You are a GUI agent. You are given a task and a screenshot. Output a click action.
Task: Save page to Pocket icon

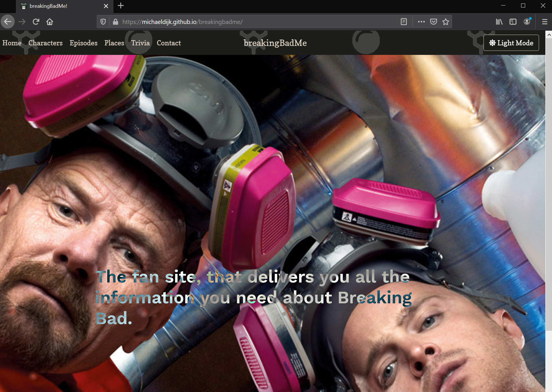(433, 22)
